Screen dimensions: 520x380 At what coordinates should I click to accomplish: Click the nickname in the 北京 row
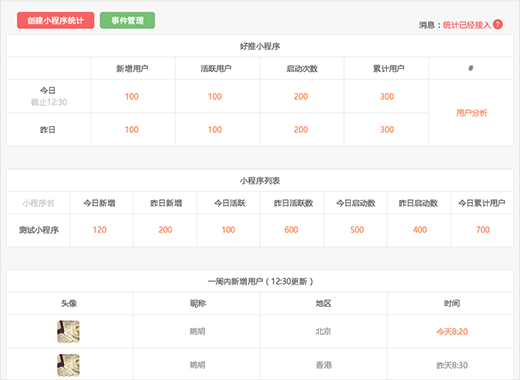(197, 331)
